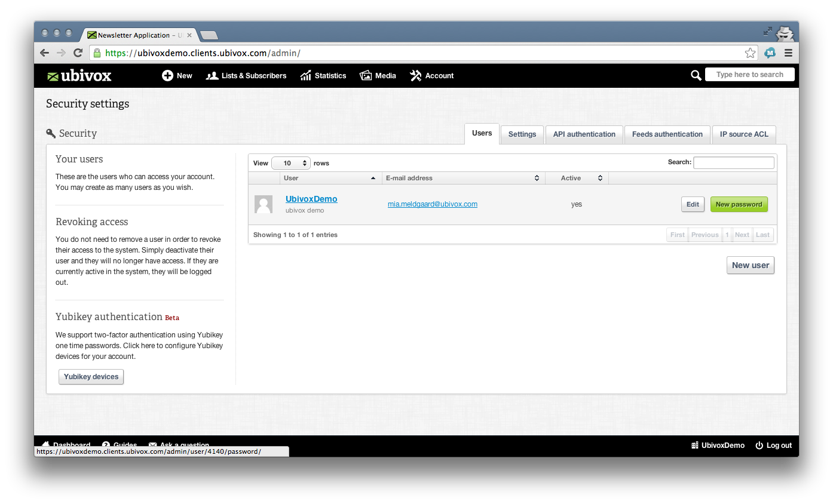This screenshot has width=833, height=504.
Task: Edit the UbivoxDemo user
Action: [x=693, y=204]
